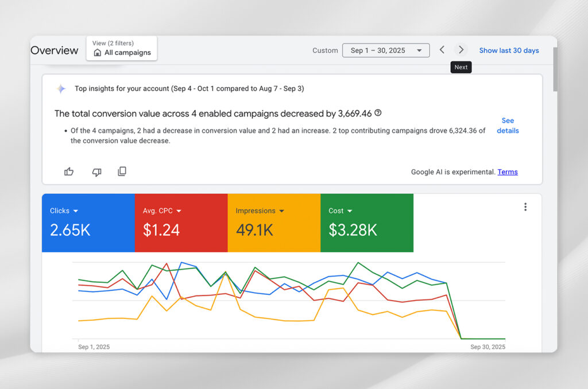
Task: Expand the Impressions metric dropdown
Action: tap(281, 211)
